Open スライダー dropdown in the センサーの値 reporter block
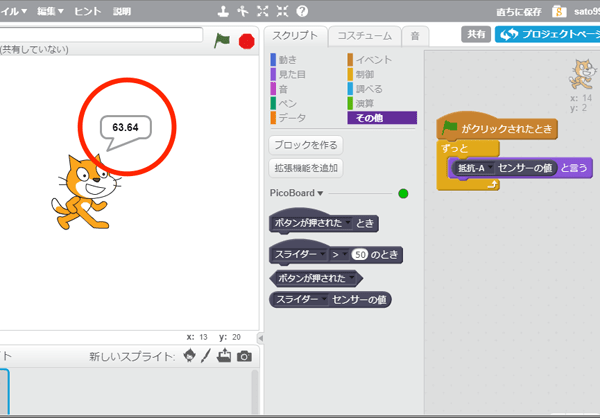This screenshot has height=418, width=600. 325,299
